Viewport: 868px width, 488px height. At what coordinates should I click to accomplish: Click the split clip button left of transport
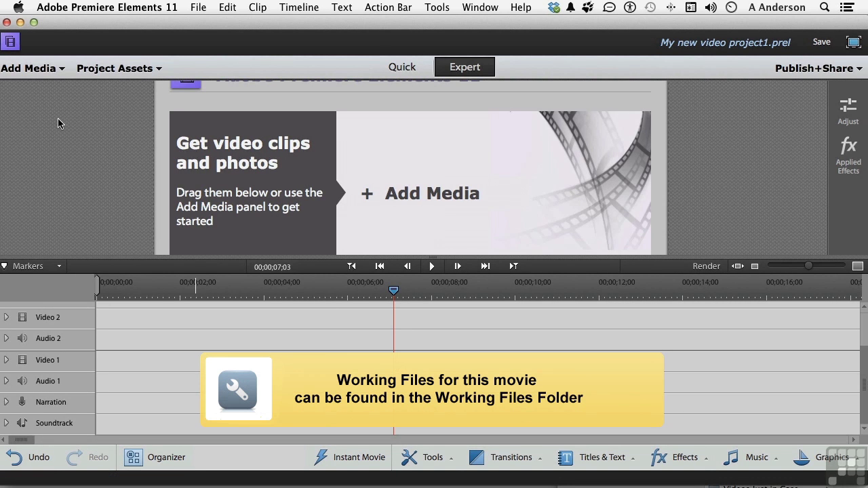click(351, 266)
